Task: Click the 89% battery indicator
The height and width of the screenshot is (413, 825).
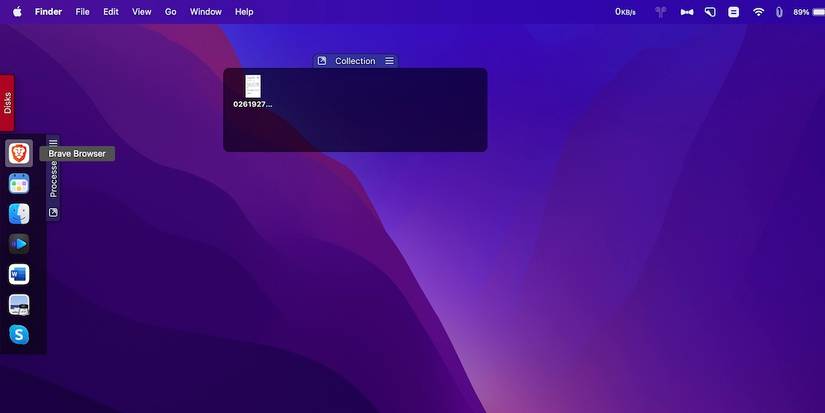Action: click(x=808, y=12)
